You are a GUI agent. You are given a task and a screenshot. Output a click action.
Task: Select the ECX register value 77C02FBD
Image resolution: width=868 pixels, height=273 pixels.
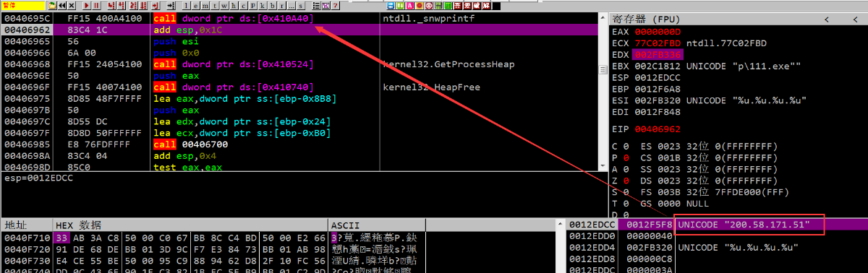point(657,43)
